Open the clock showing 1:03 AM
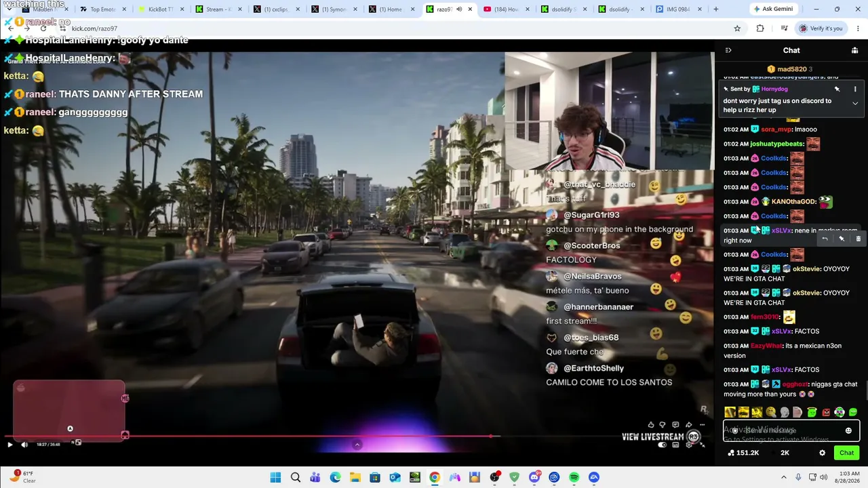This screenshot has height=488, width=868. (849, 473)
